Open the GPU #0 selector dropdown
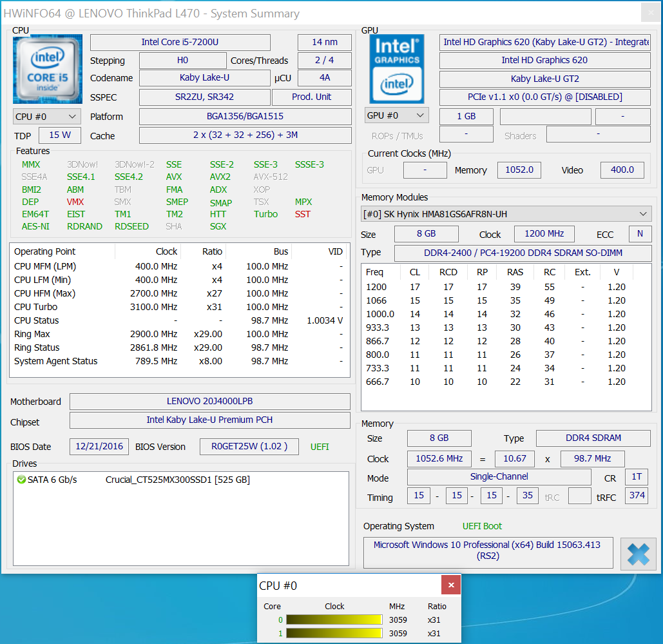663x644 pixels. click(396, 115)
